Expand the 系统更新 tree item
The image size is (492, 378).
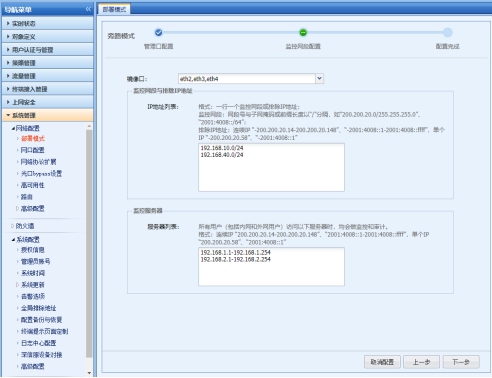[17, 285]
